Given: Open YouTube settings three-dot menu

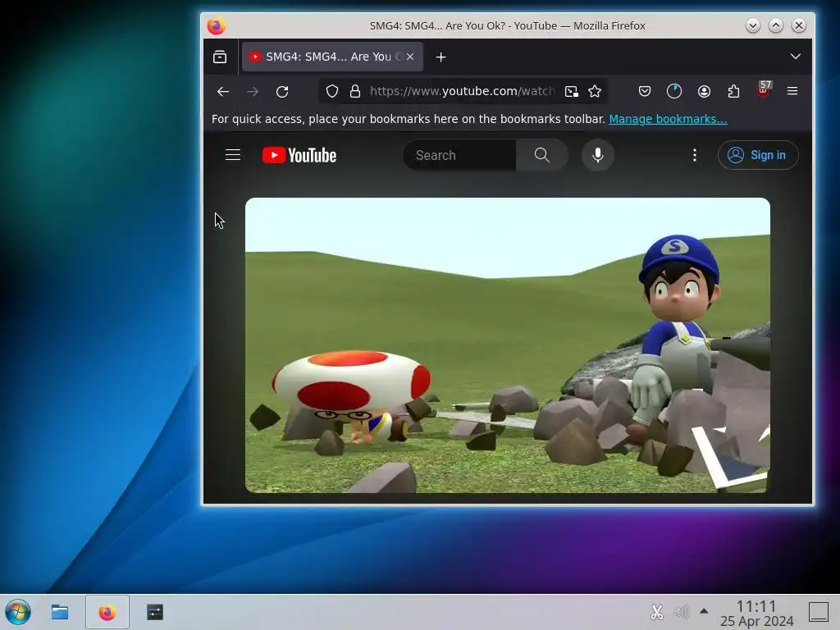Looking at the screenshot, I should coord(694,155).
